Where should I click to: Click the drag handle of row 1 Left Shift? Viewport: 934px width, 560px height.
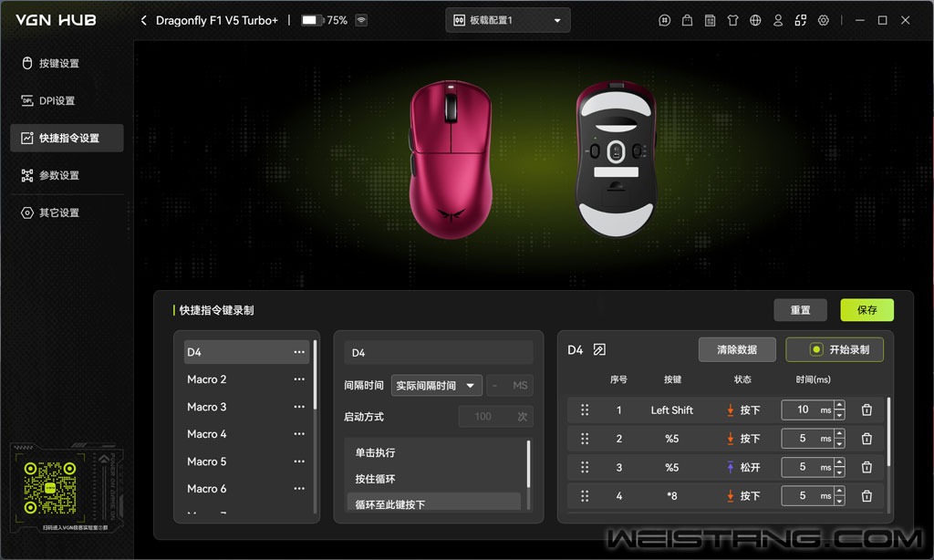585,410
